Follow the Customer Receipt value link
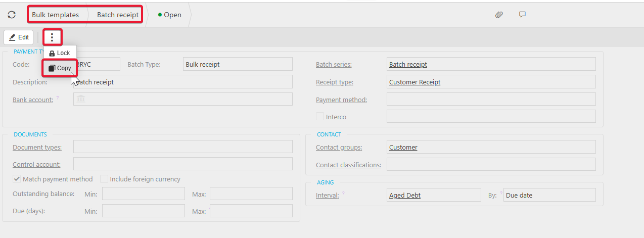644x238 pixels. point(415,82)
